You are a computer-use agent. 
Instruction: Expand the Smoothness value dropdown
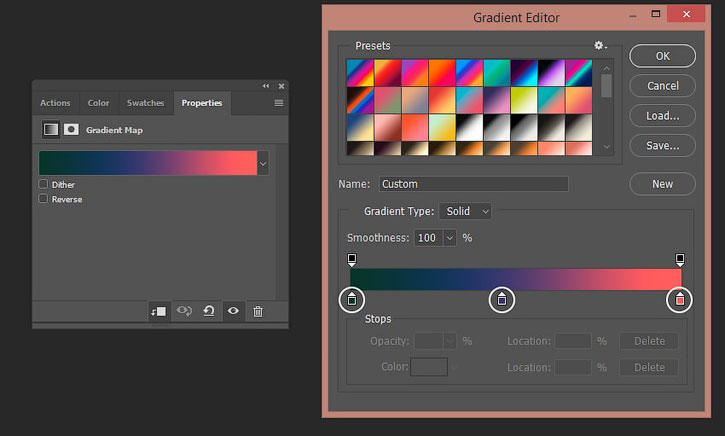click(450, 238)
